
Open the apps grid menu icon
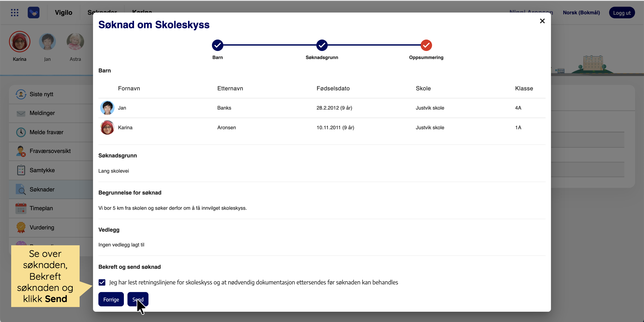click(x=15, y=13)
